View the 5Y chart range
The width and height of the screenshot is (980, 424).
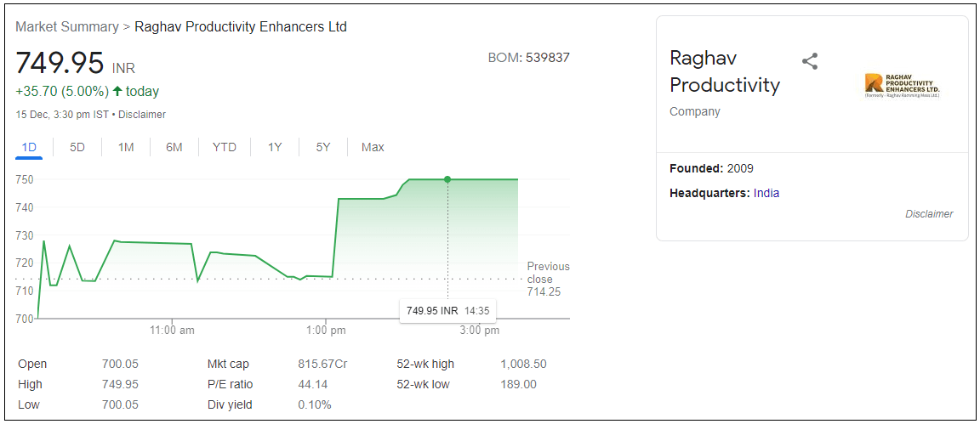coord(322,147)
